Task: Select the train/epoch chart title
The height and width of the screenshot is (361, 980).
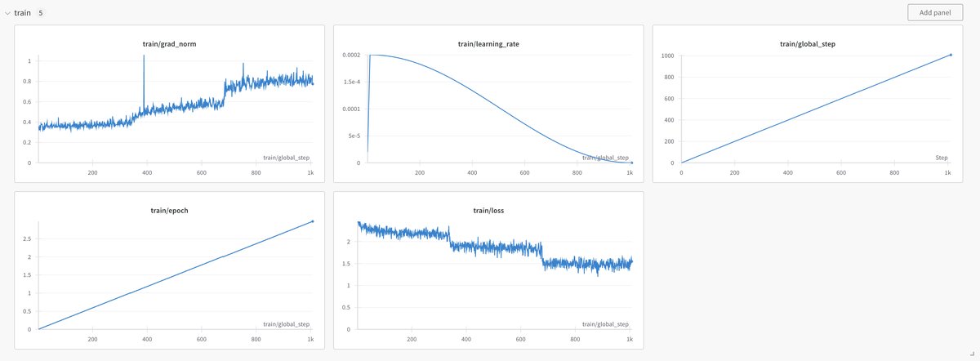Action: coord(169,210)
